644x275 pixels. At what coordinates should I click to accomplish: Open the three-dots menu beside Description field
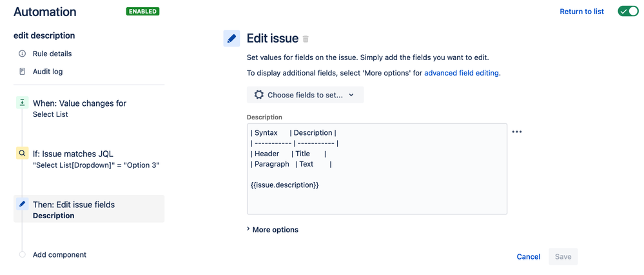(516, 132)
